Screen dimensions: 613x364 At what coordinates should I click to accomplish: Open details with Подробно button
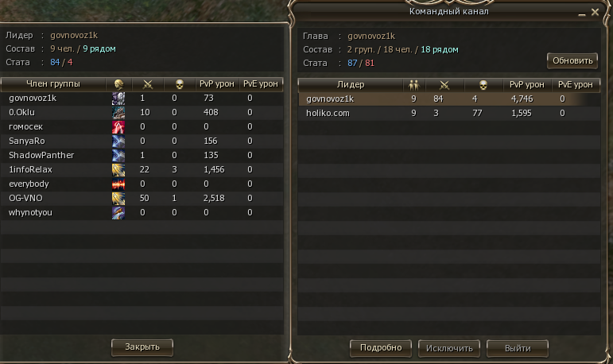pyautogui.click(x=381, y=348)
